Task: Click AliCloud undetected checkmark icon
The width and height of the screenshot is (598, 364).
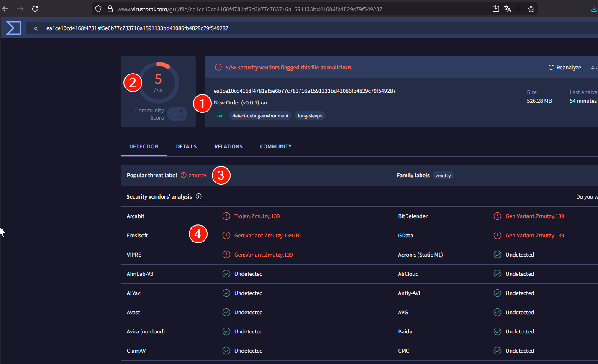Action: click(498, 274)
